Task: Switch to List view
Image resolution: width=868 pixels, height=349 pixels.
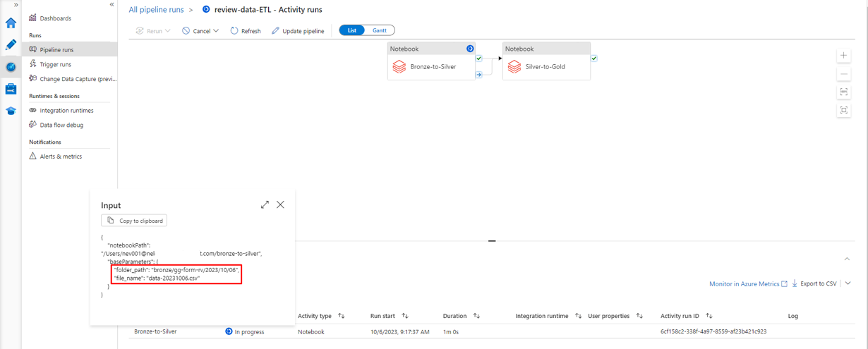Action: coord(351,30)
